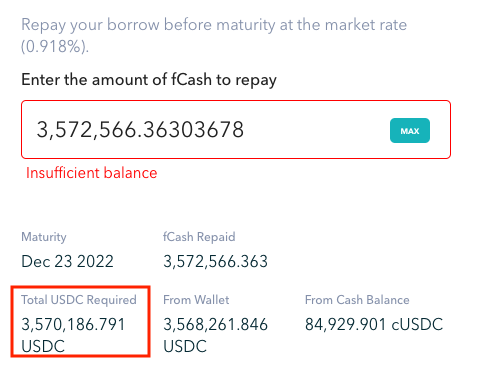Click the MAX button
The height and width of the screenshot is (371, 481).
410,131
